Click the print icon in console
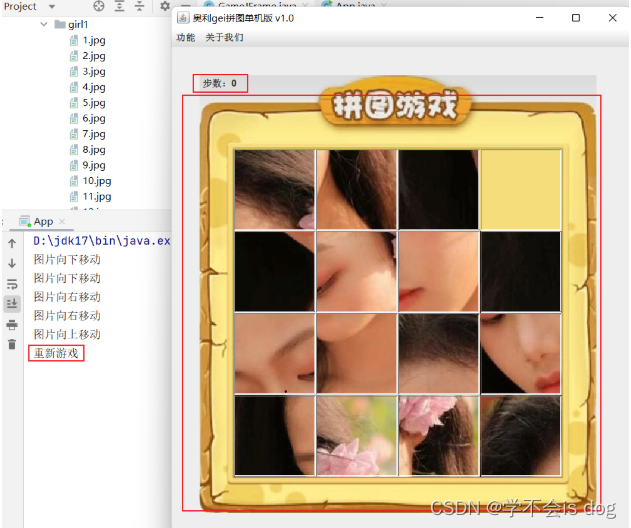631x528 pixels. (12, 325)
